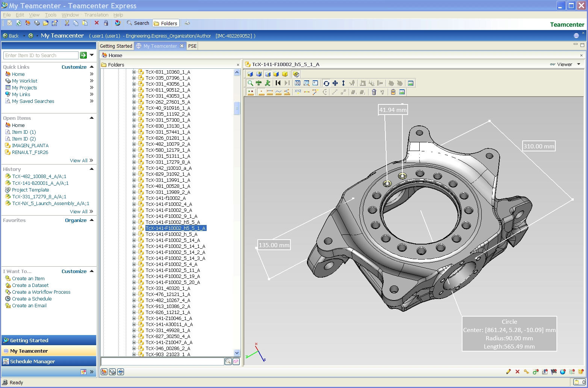This screenshot has width=588, height=388.
Task: Select the angle measurement tool
Action: 287,92
